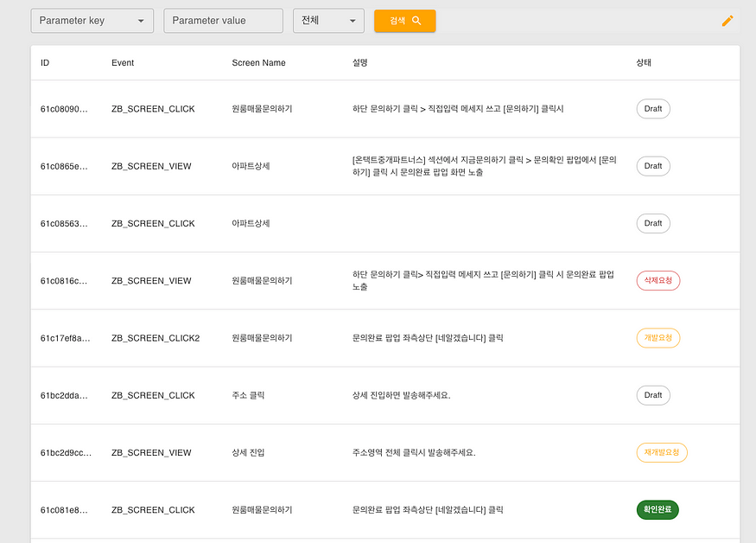Click ZB_SCREEN_CLICK in row 61c081e8
This screenshot has height=543, width=756.
(153, 510)
